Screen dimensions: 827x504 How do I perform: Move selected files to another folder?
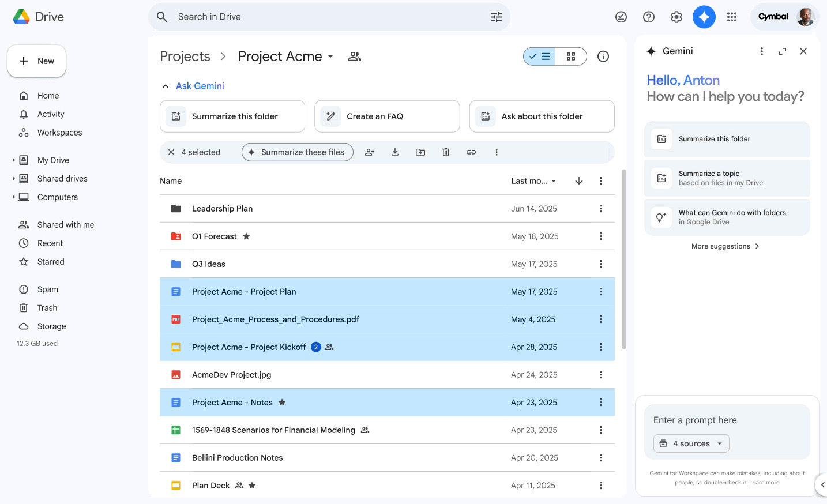pos(420,152)
